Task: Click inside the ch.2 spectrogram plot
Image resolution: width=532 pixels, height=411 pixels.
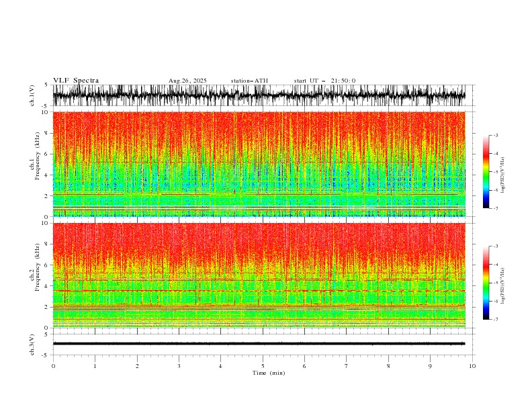Action: (259, 275)
